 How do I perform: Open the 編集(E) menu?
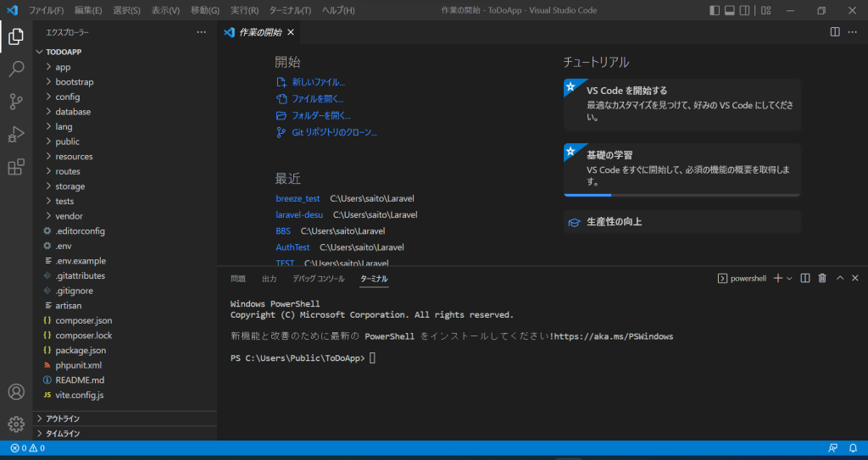coord(88,10)
